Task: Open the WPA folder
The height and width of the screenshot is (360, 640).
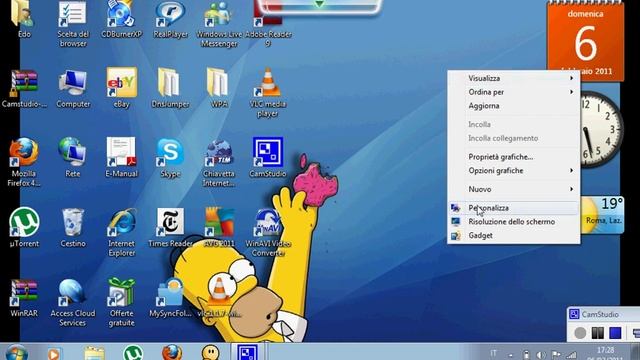Action: pos(219,88)
